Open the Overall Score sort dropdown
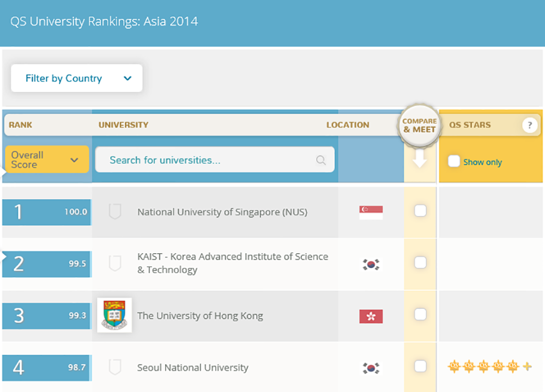 click(x=47, y=160)
